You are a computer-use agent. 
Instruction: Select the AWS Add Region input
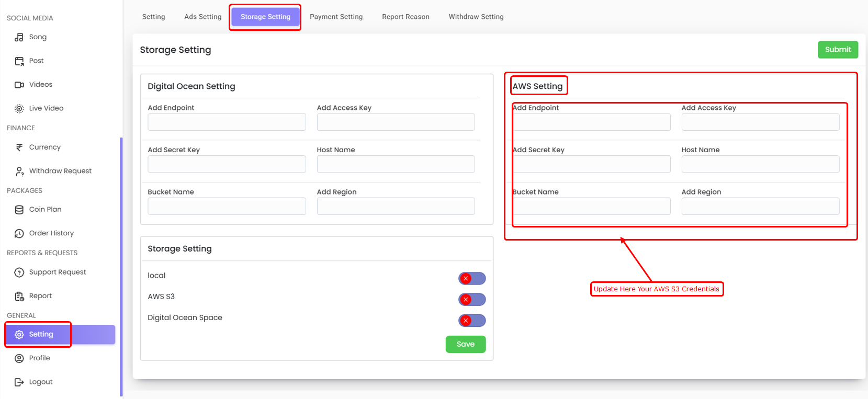click(x=760, y=206)
